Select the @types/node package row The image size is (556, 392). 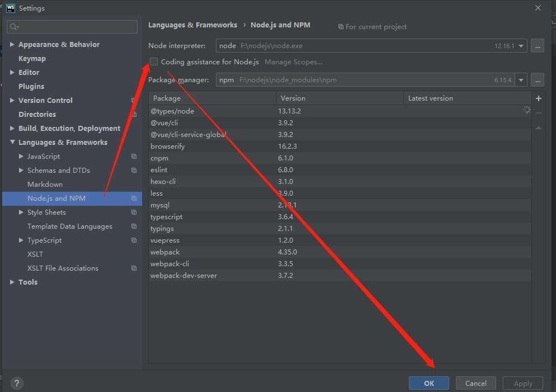tap(340, 111)
